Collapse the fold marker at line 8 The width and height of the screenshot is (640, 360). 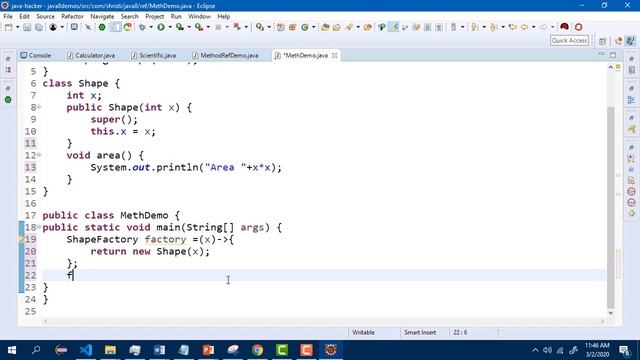(39, 107)
